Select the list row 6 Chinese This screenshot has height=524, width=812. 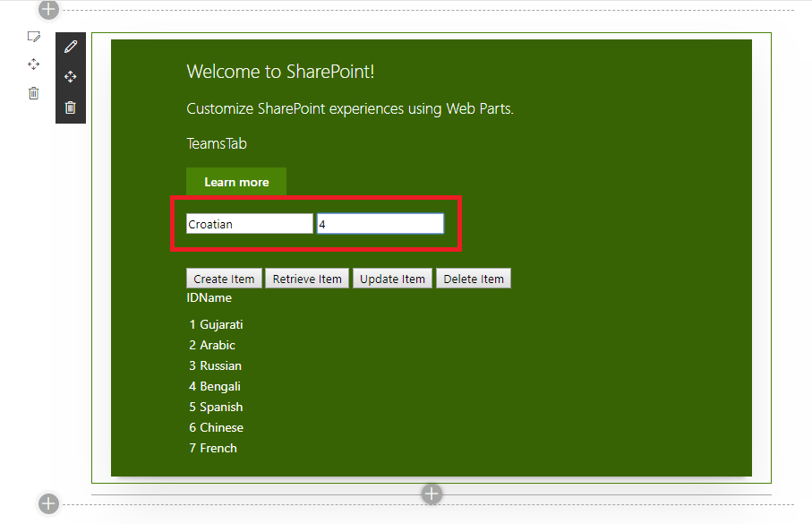click(216, 427)
